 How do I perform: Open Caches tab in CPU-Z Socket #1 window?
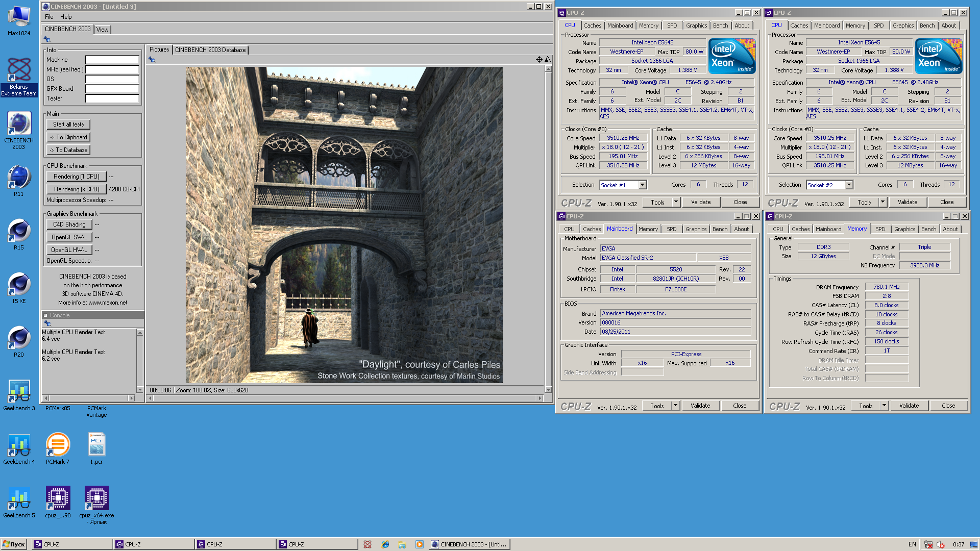[x=592, y=26]
